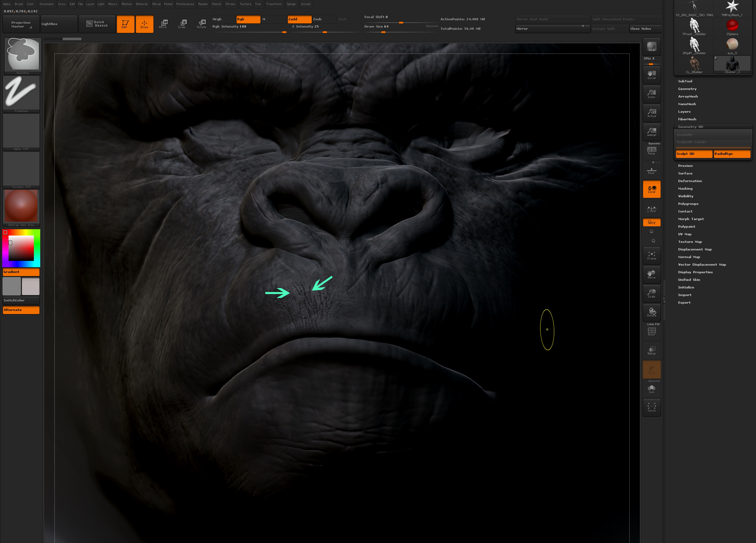Enable Solo mode
The height and width of the screenshot is (543, 756).
click(651, 388)
